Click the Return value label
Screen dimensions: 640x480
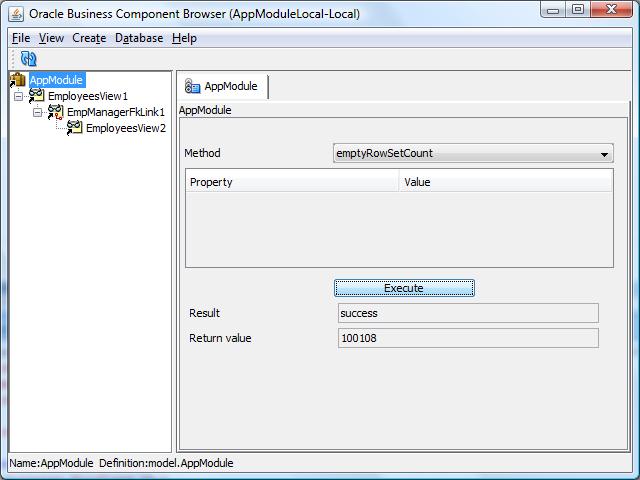pyautogui.click(x=220, y=338)
